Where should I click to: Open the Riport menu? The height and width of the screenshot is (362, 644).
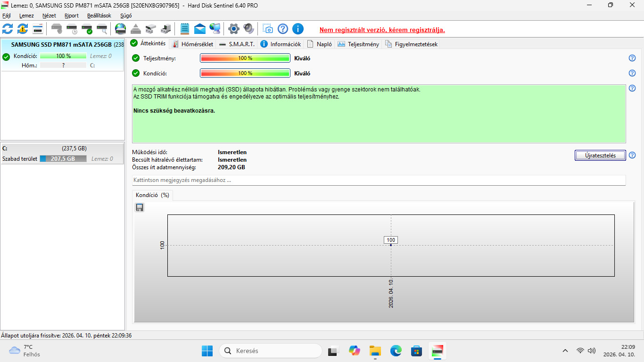pyautogui.click(x=72, y=16)
